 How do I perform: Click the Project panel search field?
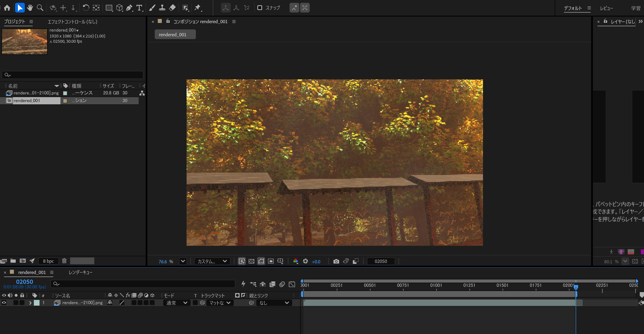coord(73,75)
